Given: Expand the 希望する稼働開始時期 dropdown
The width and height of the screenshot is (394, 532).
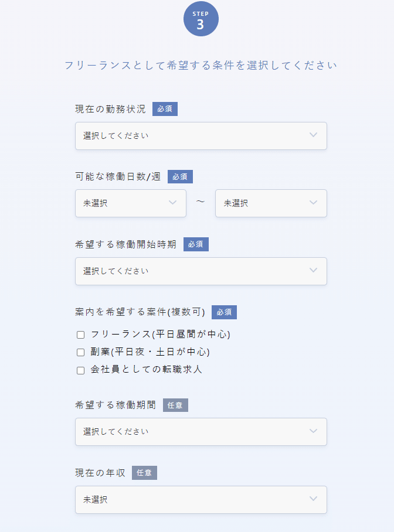Looking at the screenshot, I should coord(193,271).
